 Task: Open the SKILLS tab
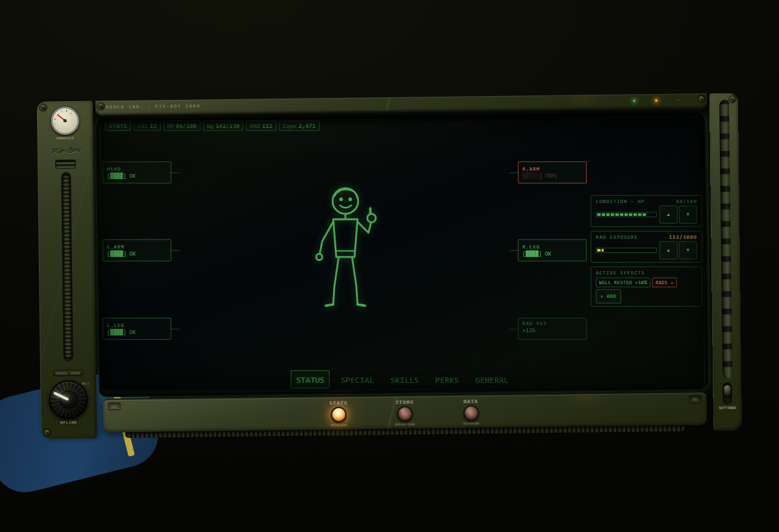coord(404,380)
